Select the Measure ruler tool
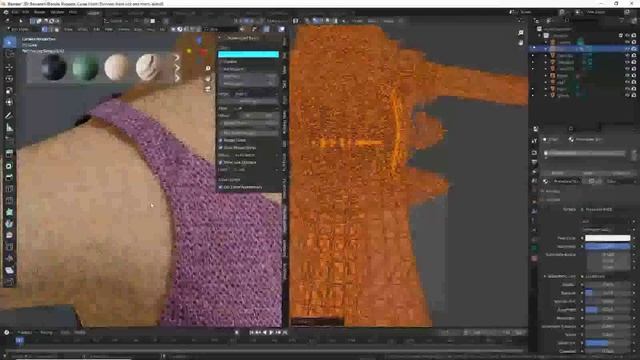Viewport: 640px width, 360px height. point(9,128)
